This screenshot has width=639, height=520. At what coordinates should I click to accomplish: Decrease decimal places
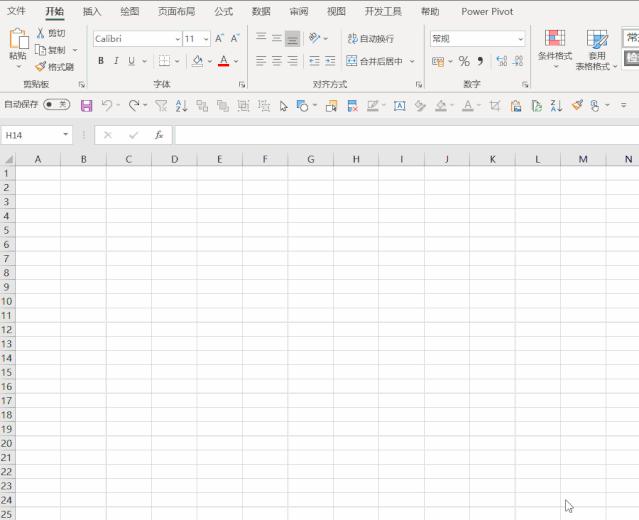518,62
